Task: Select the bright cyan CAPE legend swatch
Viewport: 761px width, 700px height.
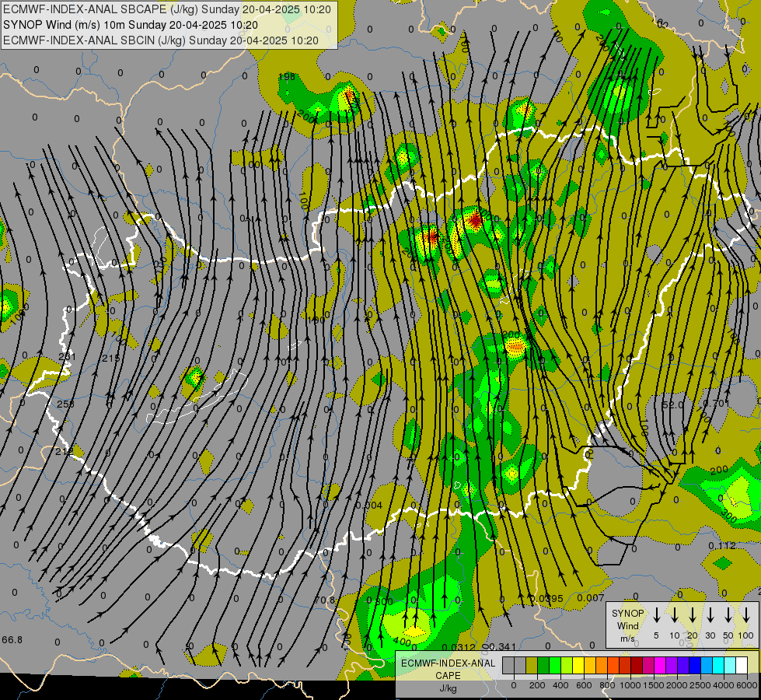Action: point(719,665)
